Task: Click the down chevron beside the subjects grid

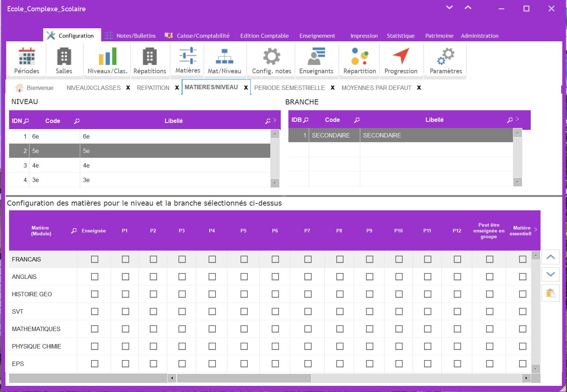Action: point(550,275)
